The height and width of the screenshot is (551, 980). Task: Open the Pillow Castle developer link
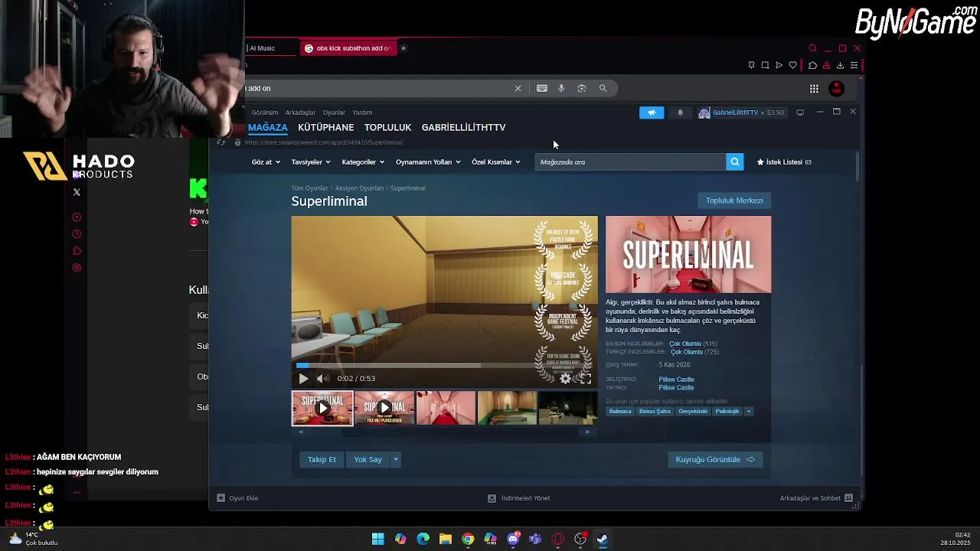coord(676,379)
